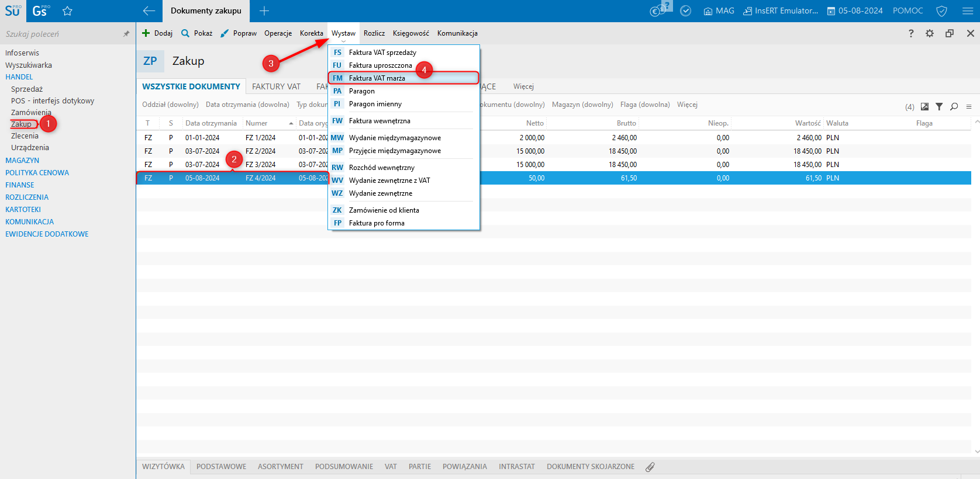
Task: Open the filter funnel icon
Action: pyautogui.click(x=939, y=106)
